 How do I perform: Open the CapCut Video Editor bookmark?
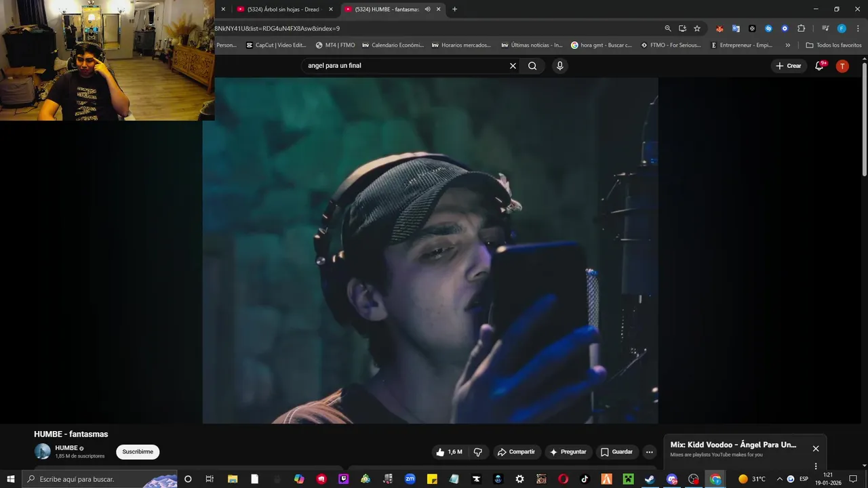(x=276, y=45)
